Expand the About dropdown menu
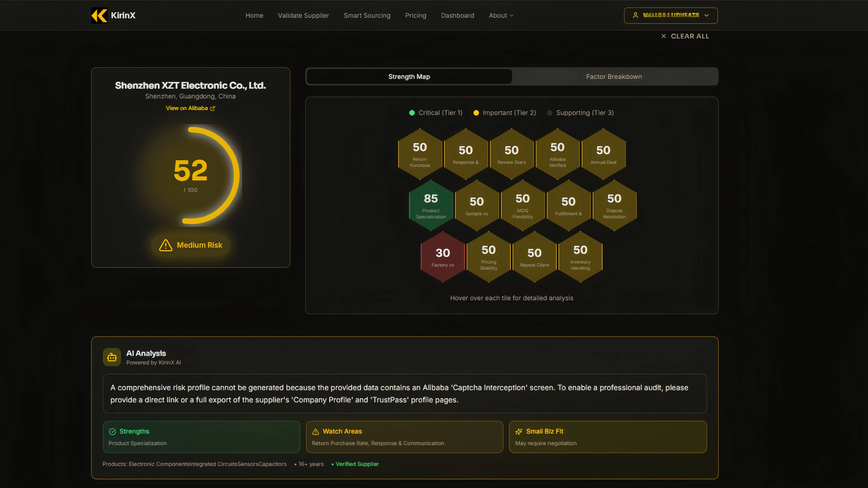Screen dimensions: 868x488 point(501,15)
